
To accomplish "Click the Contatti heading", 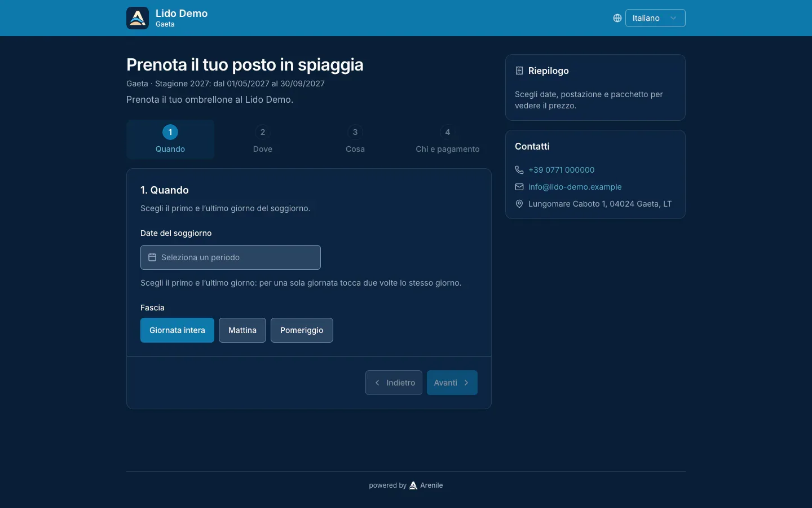I will point(532,146).
